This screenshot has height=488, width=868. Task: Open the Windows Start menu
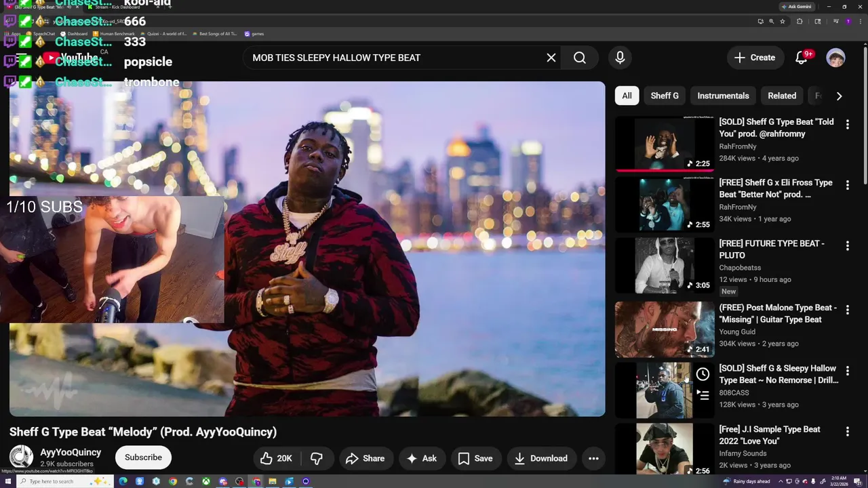(7, 481)
